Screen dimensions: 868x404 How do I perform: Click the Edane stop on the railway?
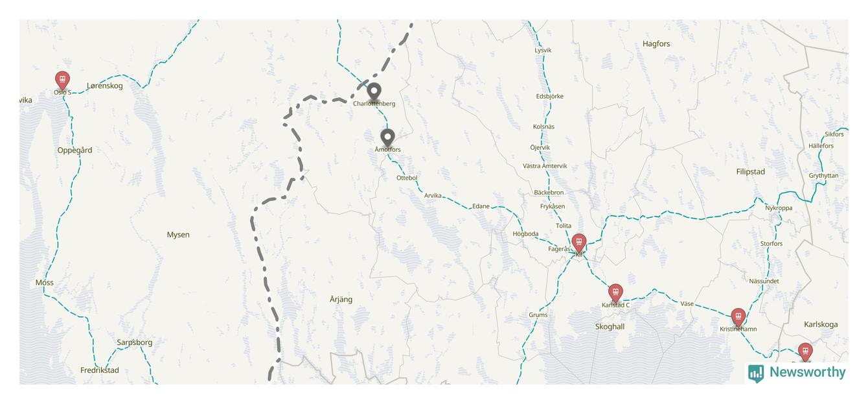(x=481, y=206)
